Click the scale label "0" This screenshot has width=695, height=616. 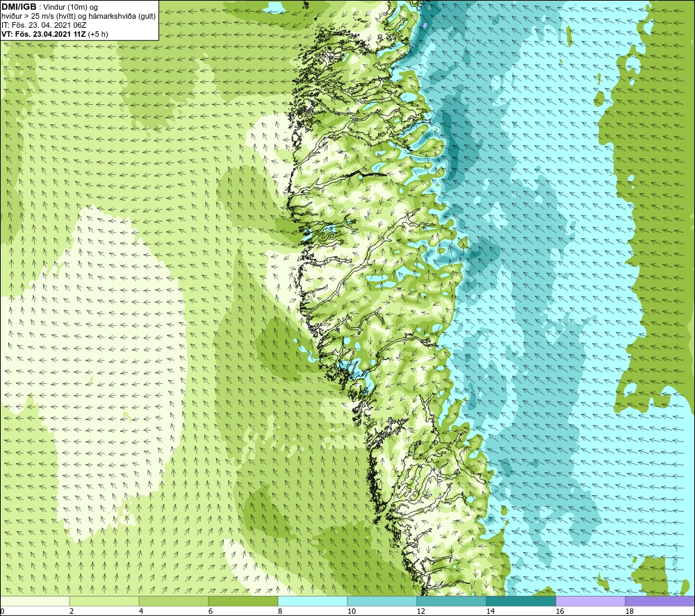pos(2,611)
